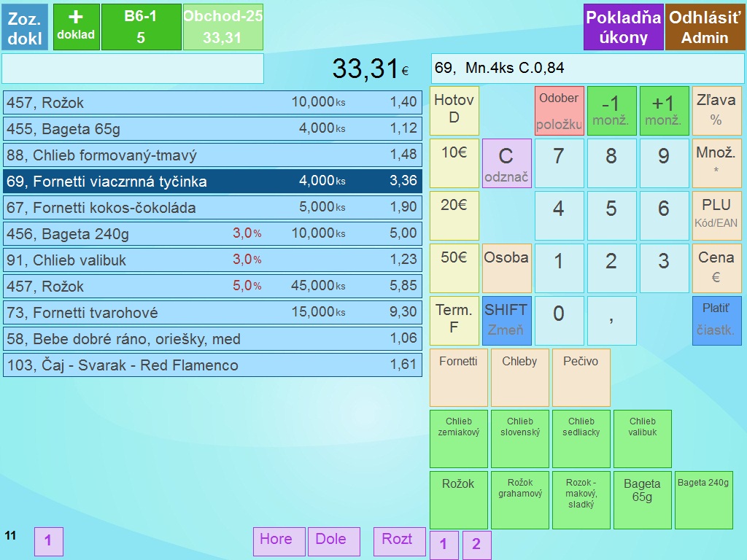Viewport: 747px width, 560px height.
Task: Click the product code input field
Action: (x=133, y=69)
